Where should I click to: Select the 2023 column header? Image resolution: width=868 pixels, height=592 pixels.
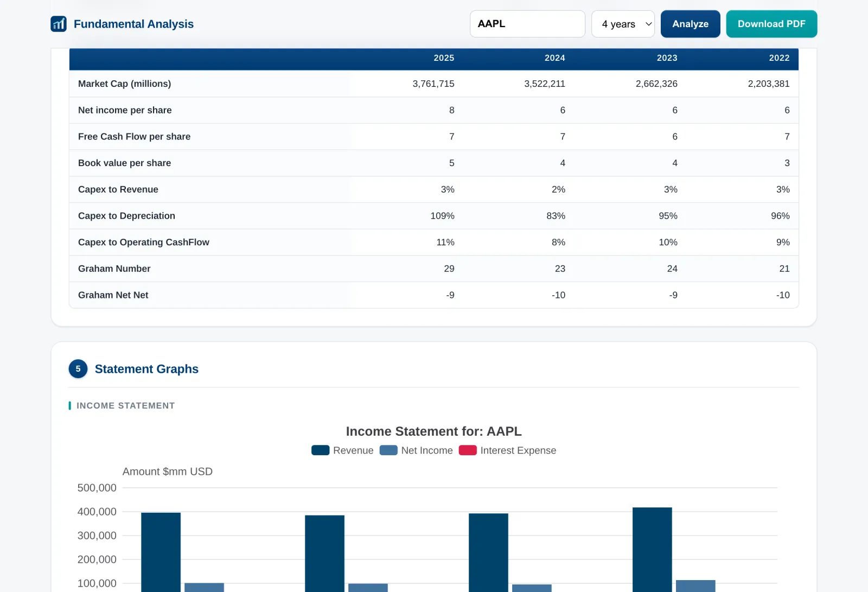[x=667, y=58]
